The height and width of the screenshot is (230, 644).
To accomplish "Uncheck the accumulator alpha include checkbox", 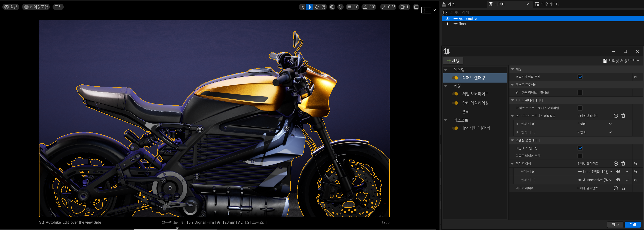I will 580,77.
